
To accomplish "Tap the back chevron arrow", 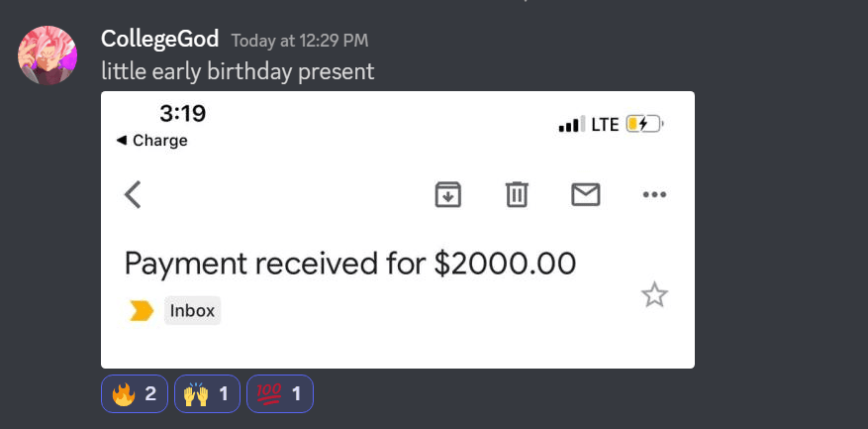I will point(134,194).
